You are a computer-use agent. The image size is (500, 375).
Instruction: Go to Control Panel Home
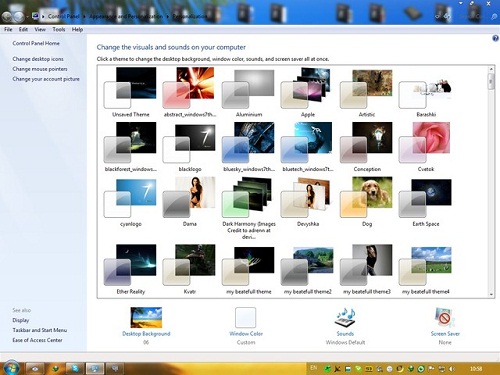tap(36, 43)
